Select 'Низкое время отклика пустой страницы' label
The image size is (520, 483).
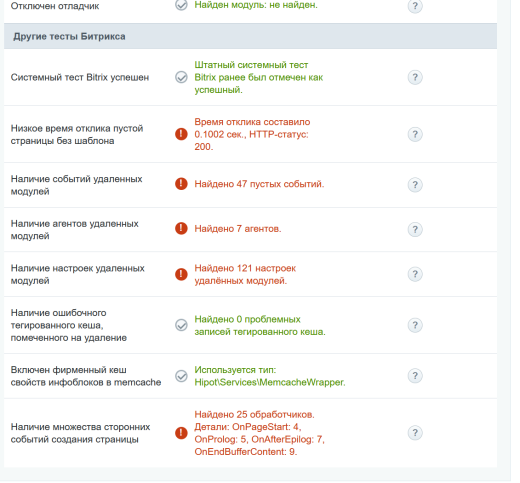77,134
